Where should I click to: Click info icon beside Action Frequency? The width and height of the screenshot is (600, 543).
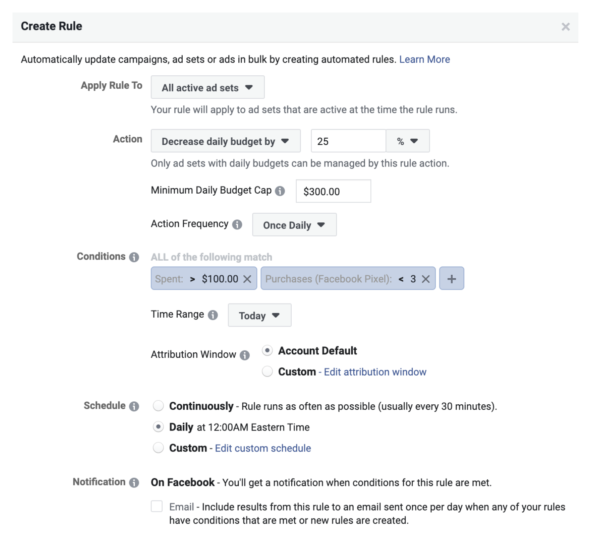(237, 225)
